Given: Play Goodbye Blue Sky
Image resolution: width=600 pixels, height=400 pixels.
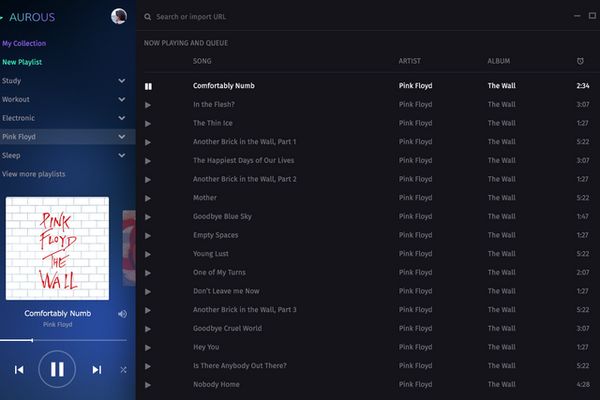Looking at the screenshot, I should [x=148, y=217].
